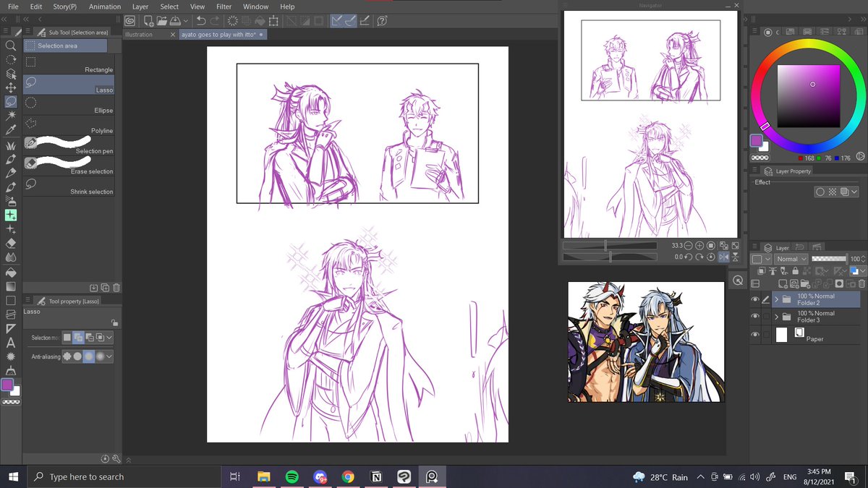The image size is (868, 488).
Task: Select the Text tool
Action: pos(11,343)
